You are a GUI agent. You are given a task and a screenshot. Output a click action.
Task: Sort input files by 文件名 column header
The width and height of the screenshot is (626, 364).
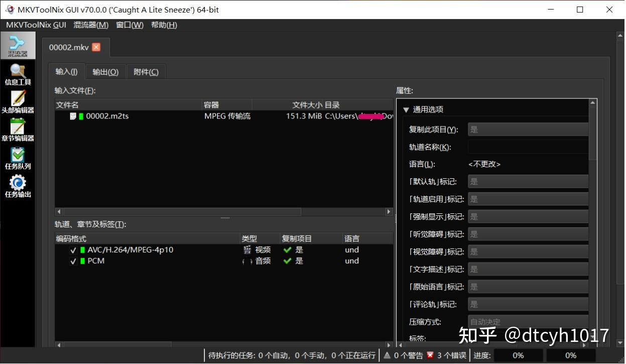[128, 105]
